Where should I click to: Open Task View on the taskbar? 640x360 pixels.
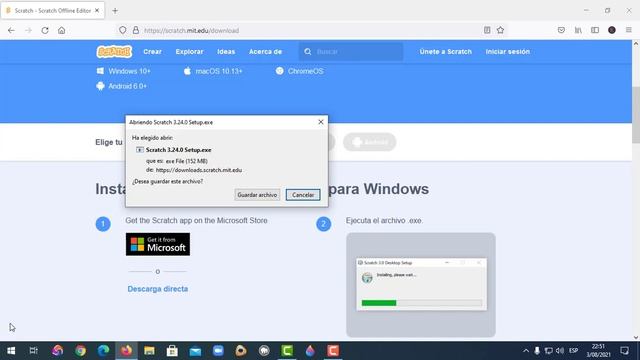[33, 351]
